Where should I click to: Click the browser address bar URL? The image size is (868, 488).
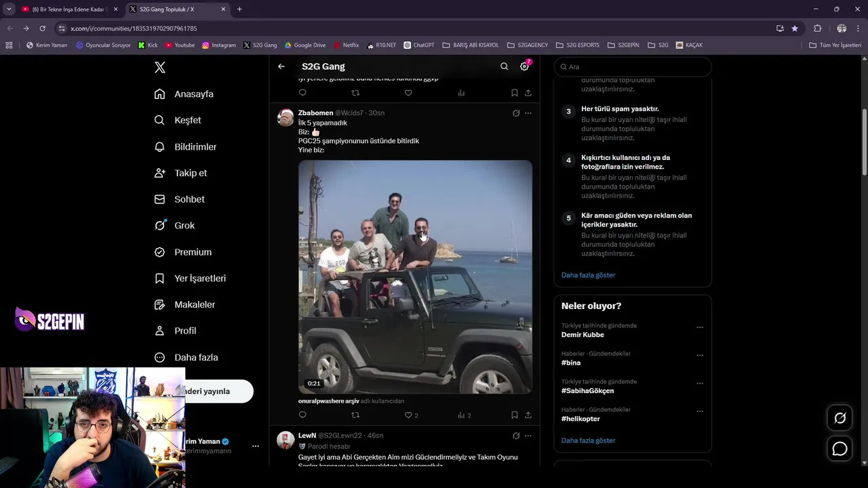tap(134, 28)
